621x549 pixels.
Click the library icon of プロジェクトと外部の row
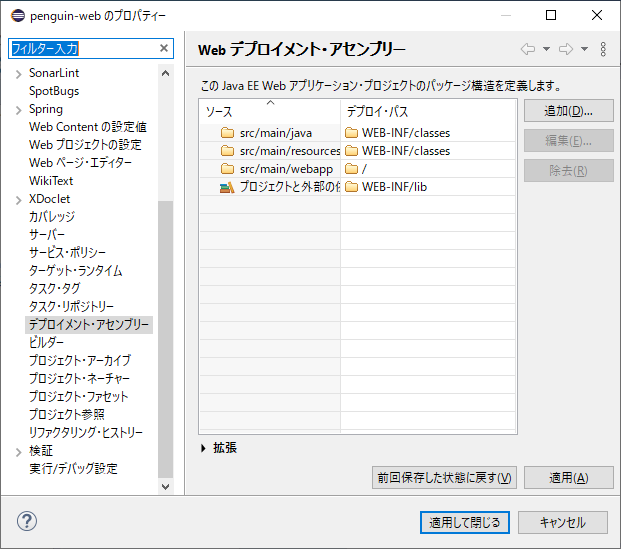tap(227, 187)
